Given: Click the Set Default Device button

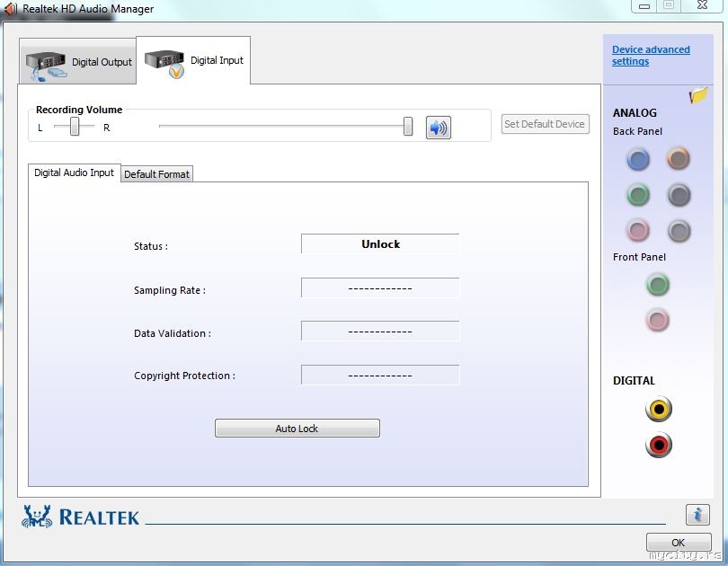Looking at the screenshot, I should click(x=545, y=124).
